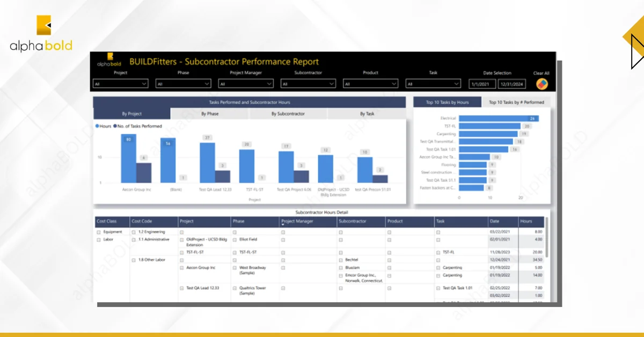Expand Test QA Lead 12.33 table row
Image resolution: width=644 pixels, height=337 pixels.
tap(182, 288)
